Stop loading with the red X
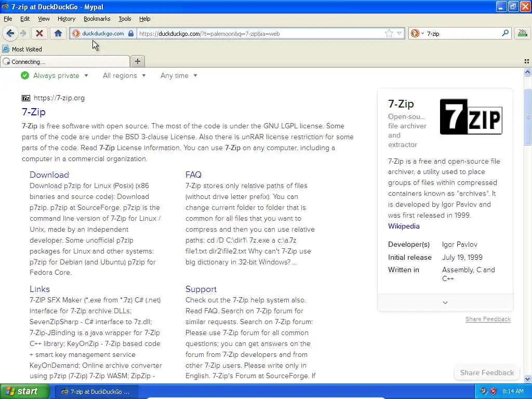This screenshot has height=399, width=532. click(x=39, y=33)
